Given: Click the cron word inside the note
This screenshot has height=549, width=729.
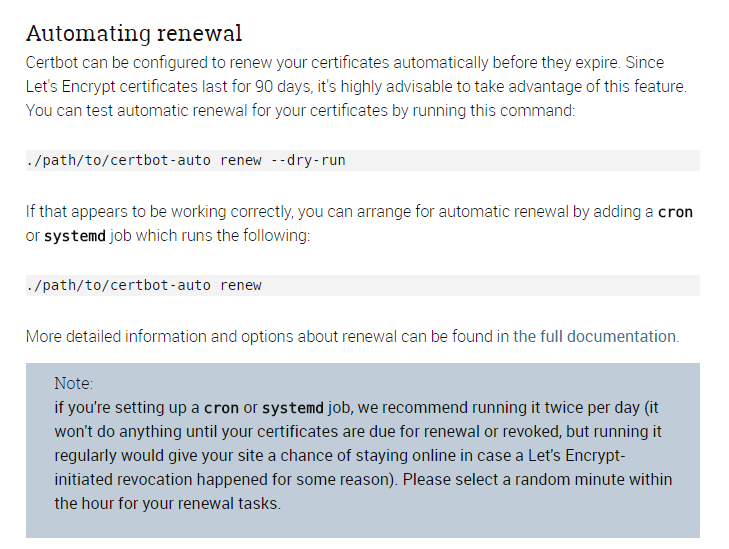Looking at the screenshot, I should click(x=221, y=408).
